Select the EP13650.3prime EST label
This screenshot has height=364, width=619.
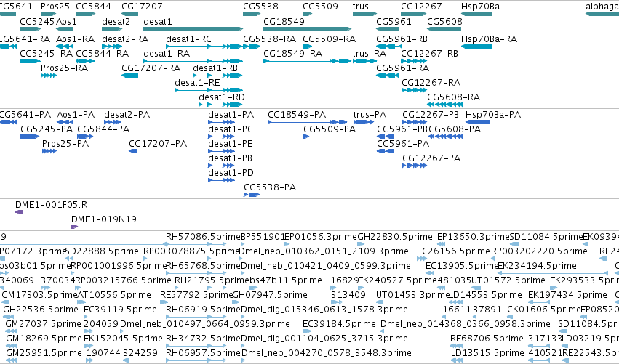pyautogui.click(x=474, y=237)
